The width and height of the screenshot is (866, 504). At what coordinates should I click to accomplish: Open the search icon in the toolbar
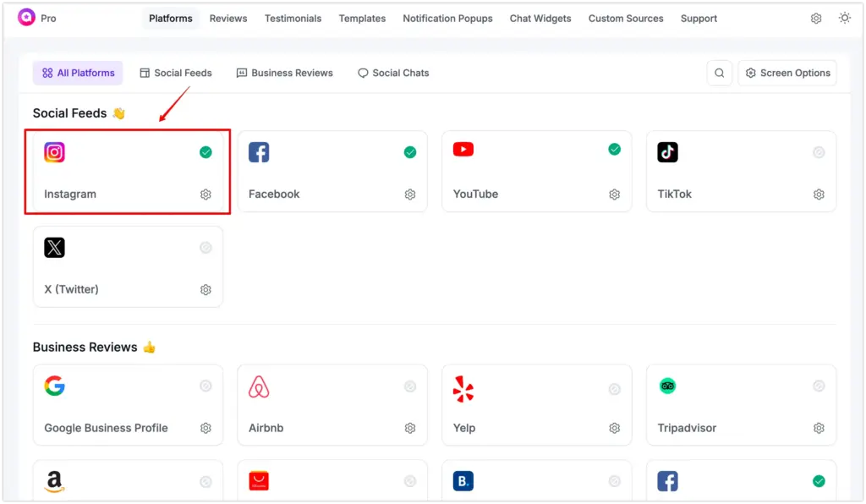(719, 73)
